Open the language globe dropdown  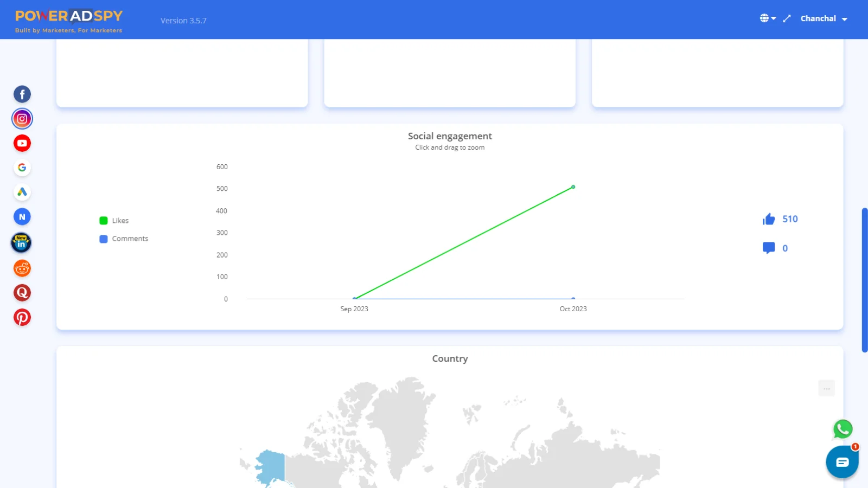click(x=768, y=18)
